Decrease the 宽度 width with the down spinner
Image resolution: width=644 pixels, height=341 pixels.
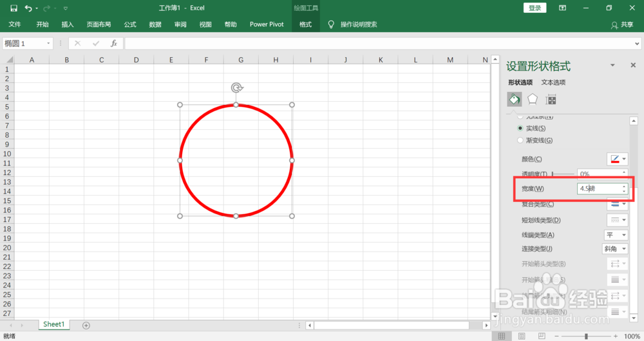click(624, 191)
